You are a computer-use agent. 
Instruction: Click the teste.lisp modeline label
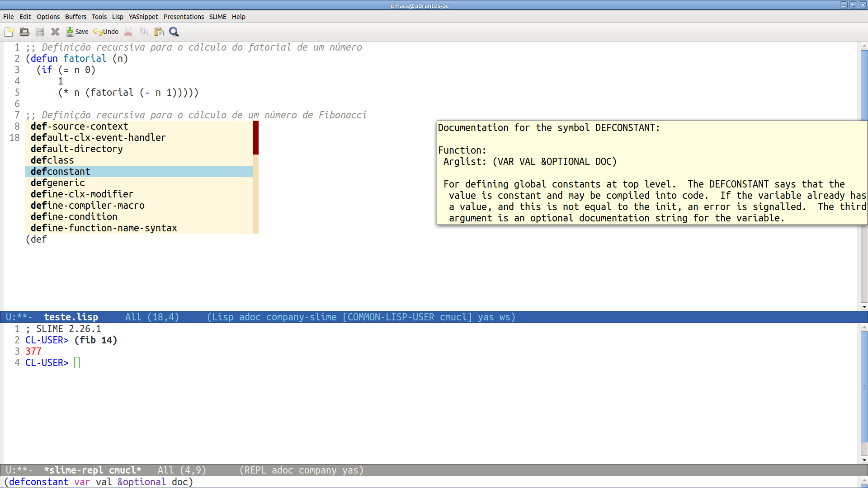click(x=71, y=317)
